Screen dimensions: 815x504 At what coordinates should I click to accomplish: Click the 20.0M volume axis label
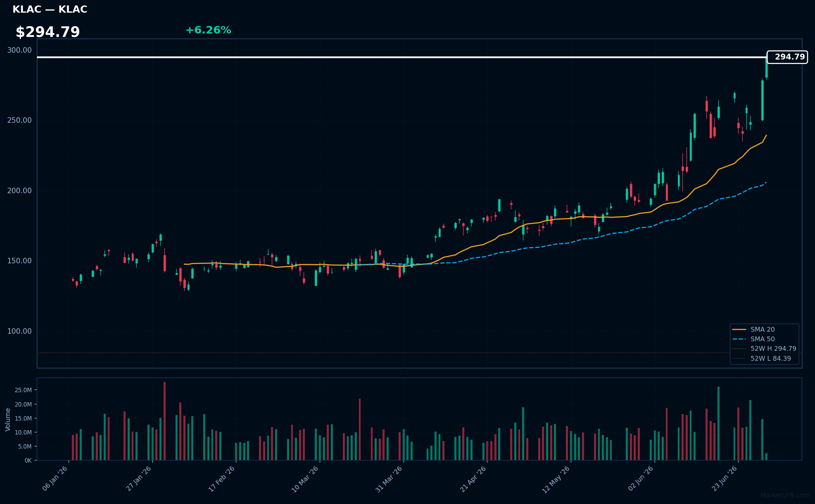(x=23, y=404)
